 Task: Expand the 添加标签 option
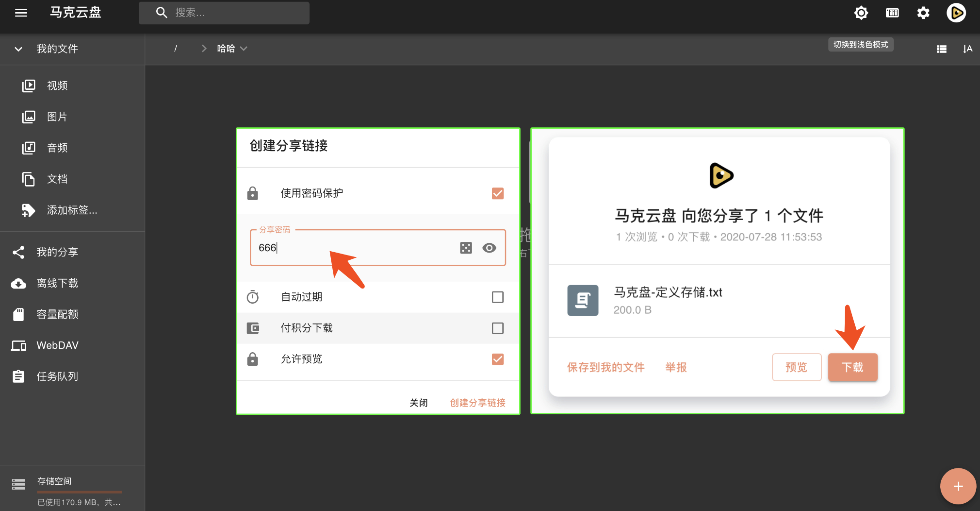click(x=72, y=210)
